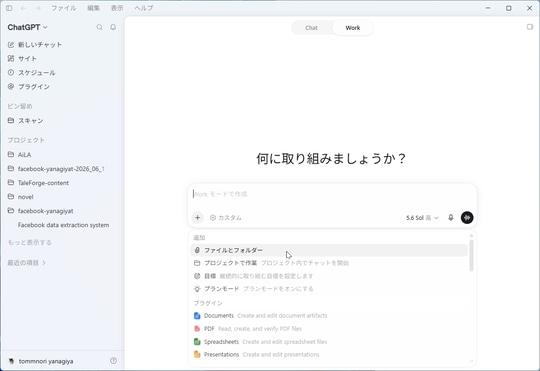Select ファイルとフォルダー from add menu
The image size is (540, 371).
click(x=329, y=250)
